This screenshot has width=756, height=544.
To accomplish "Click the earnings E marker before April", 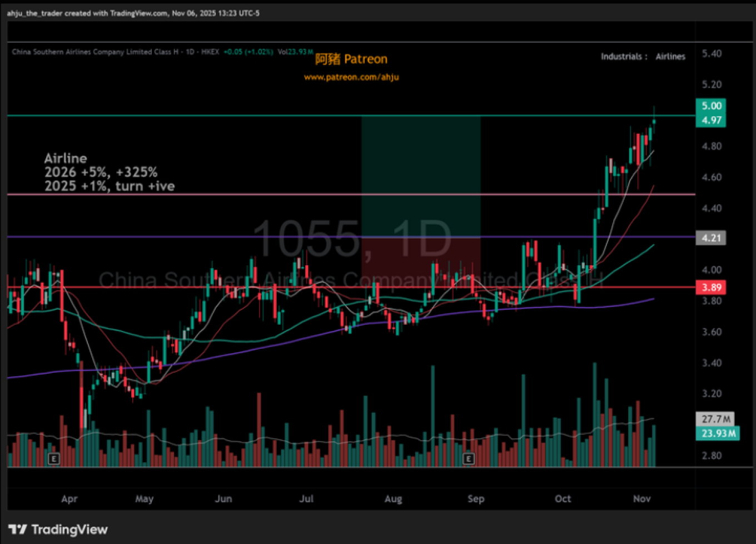I will (54, 459).
